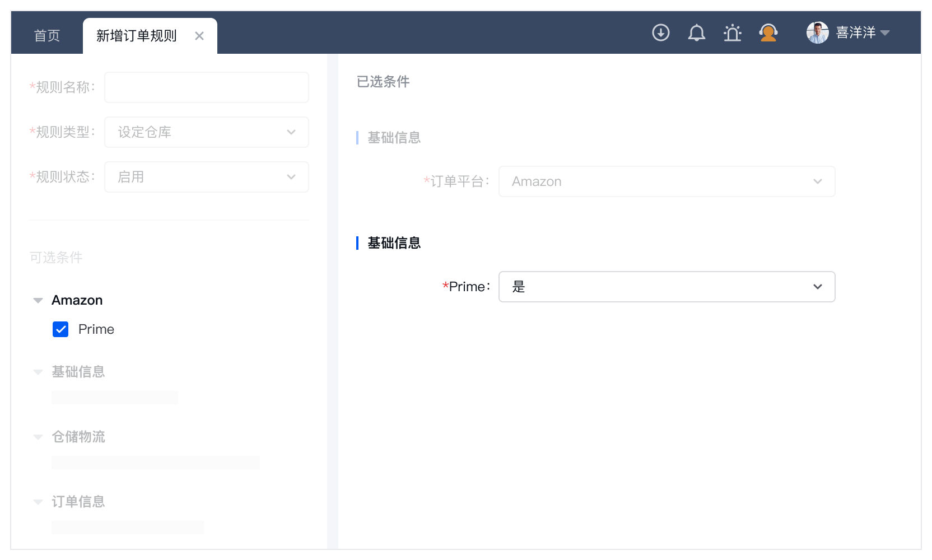932x560 pixels.
Task: Open the 订单平台 Amazon dropdown
Action: pyautogui.click(x=667, y=181)
